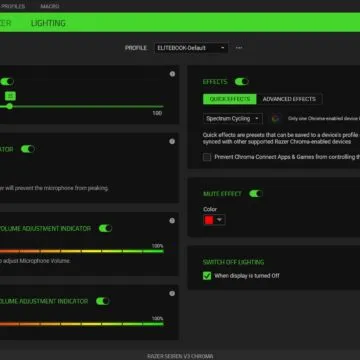The width and height of the screenshot is (360, 360).
Task: Click the Chroma color wheel icon
Action: (275, 119)
